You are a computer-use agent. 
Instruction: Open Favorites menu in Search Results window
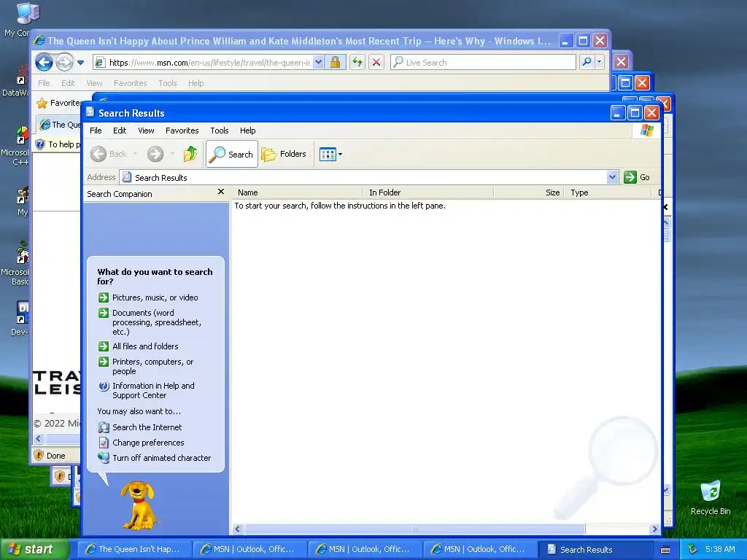[x=182, y=131]
